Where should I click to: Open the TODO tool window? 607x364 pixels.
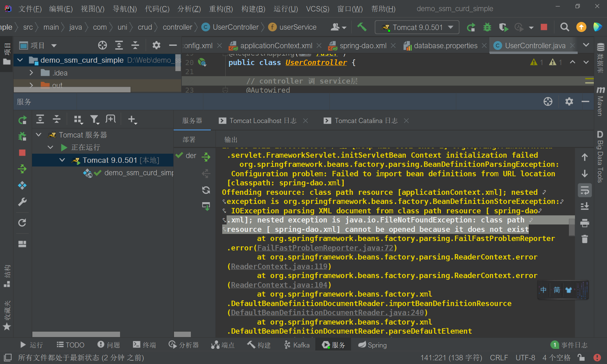(70, 345)
